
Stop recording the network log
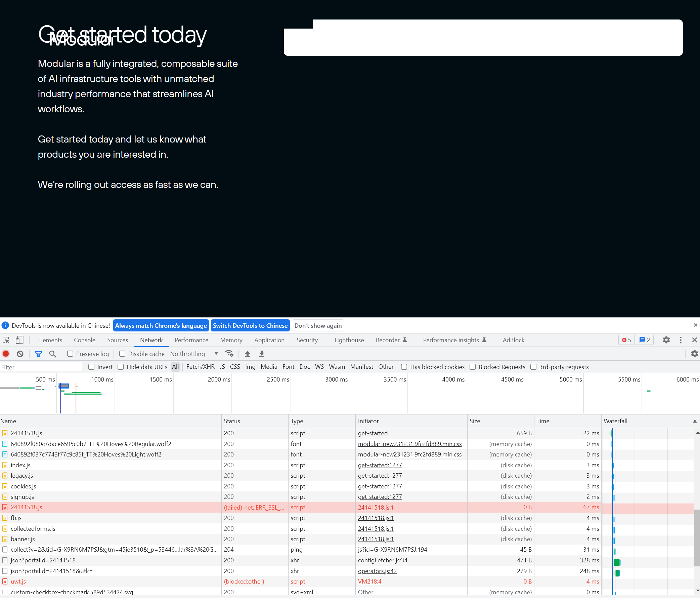coord(5,354)
